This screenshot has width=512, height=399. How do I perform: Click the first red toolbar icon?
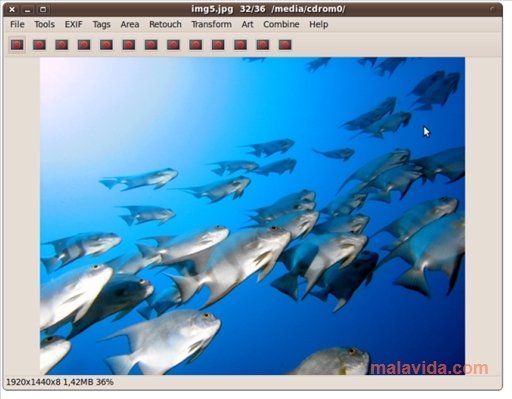point(17,45)
